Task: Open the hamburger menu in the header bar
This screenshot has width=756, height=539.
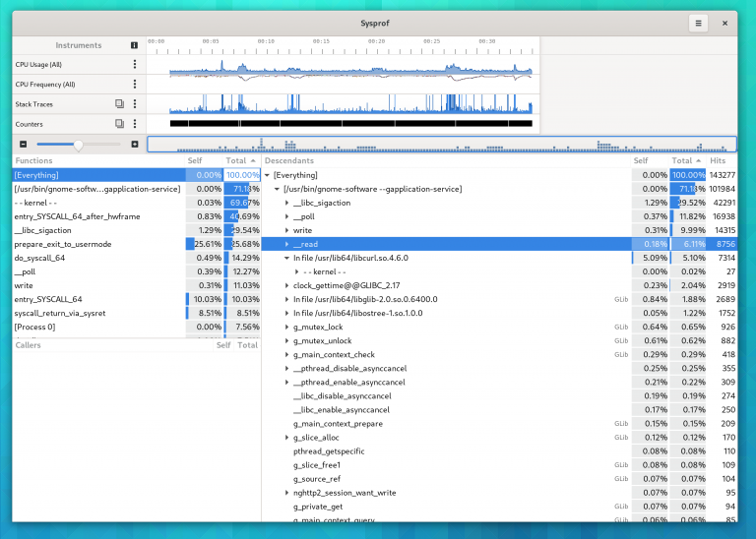Action: tap(698, 23)
